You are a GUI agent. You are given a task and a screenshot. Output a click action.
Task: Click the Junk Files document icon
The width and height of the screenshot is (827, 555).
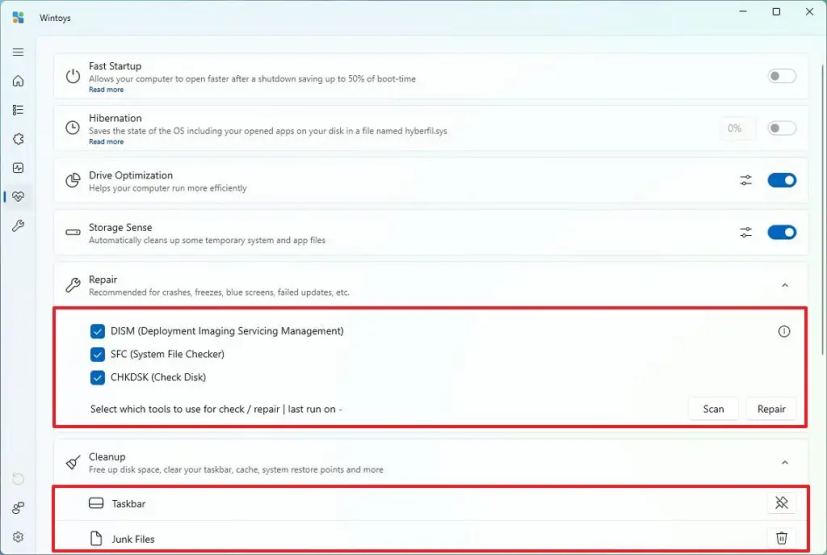[96, 538]
